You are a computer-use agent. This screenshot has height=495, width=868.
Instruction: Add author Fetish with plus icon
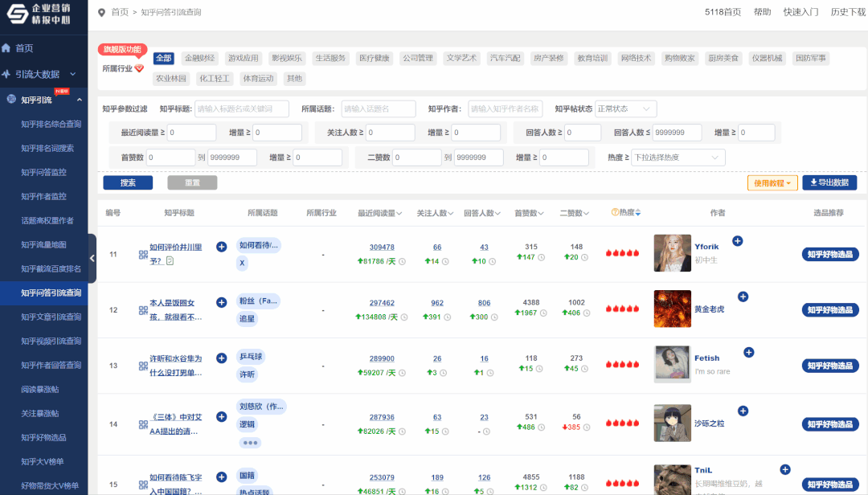pos(748,352)
